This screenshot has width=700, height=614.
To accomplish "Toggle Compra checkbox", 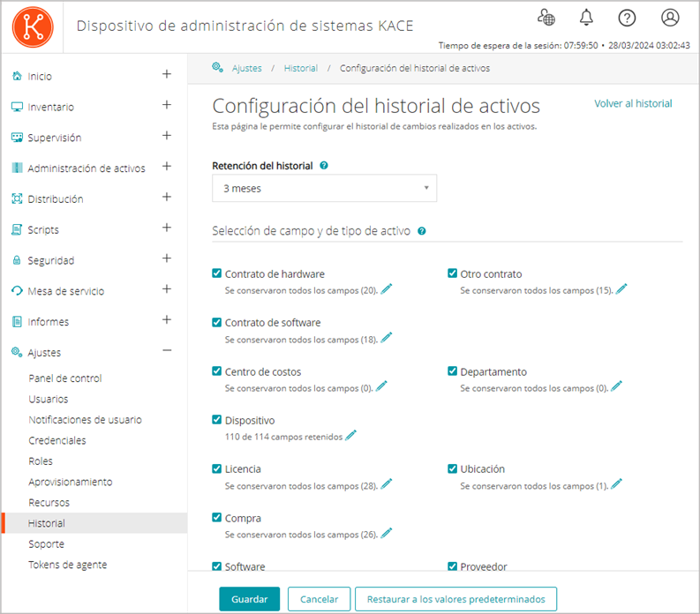I will [217, 517].
